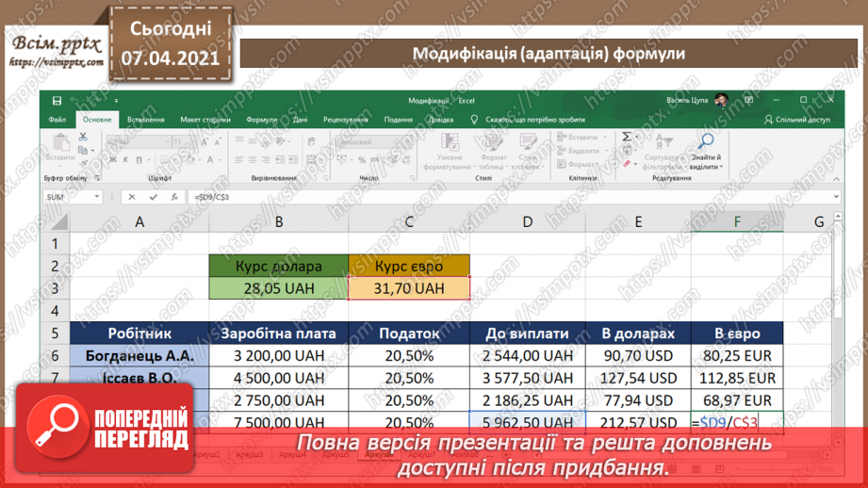Open the Name Box dropdown showing SUM
Image resolution: width=868 pixels, height=488 pixels.
click(x=97, y=197)
